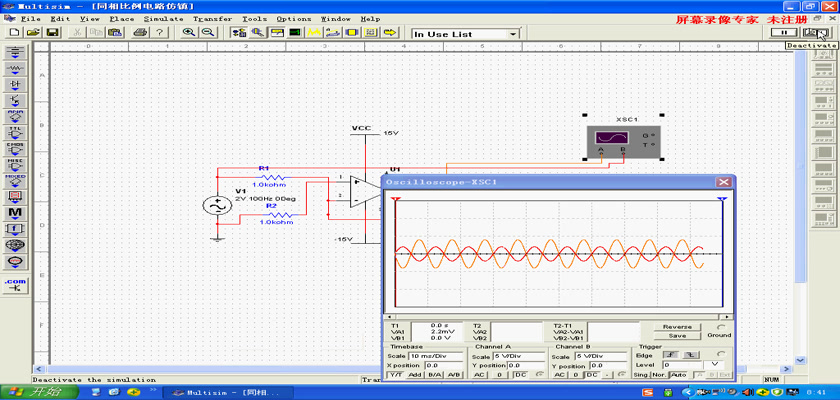Open the .com EDAparts toolbar button

[16, 285]
